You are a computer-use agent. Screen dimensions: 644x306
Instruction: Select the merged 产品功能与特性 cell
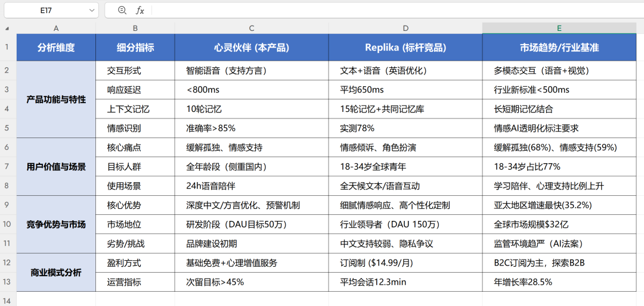coord(56,99)
